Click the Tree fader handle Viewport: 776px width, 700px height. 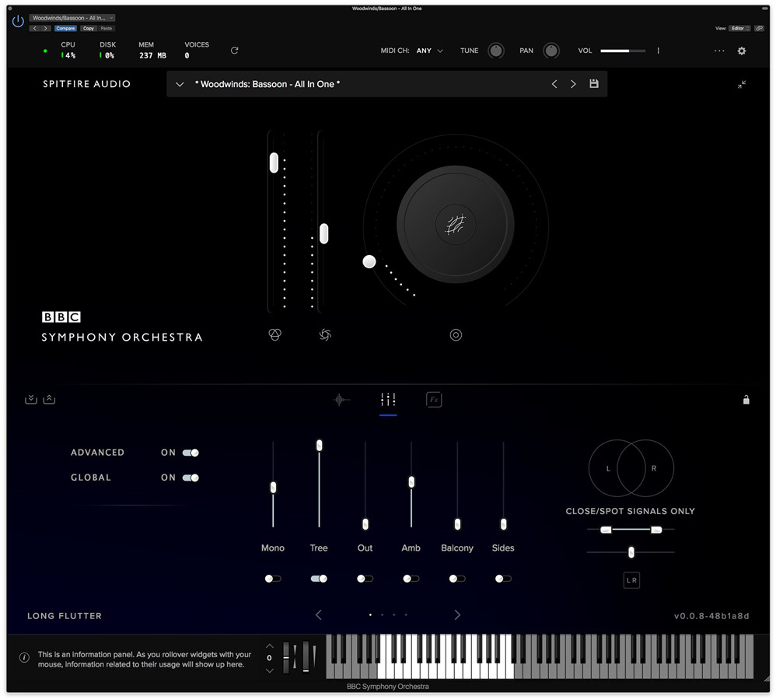click(320, 446)
